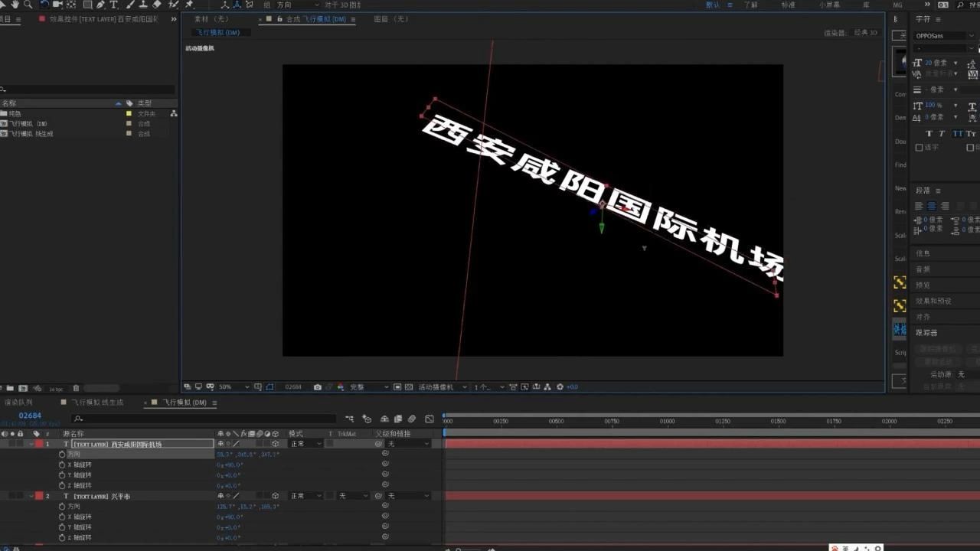The image size is (980, 551).
Task: Select the 图层 (无) viewer tab
Action: [x=391, y=19]
